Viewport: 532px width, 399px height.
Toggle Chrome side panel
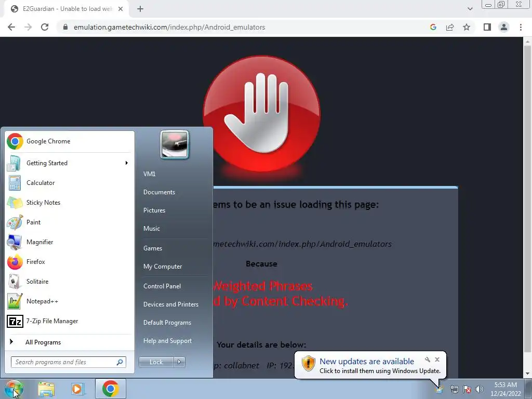487,27
